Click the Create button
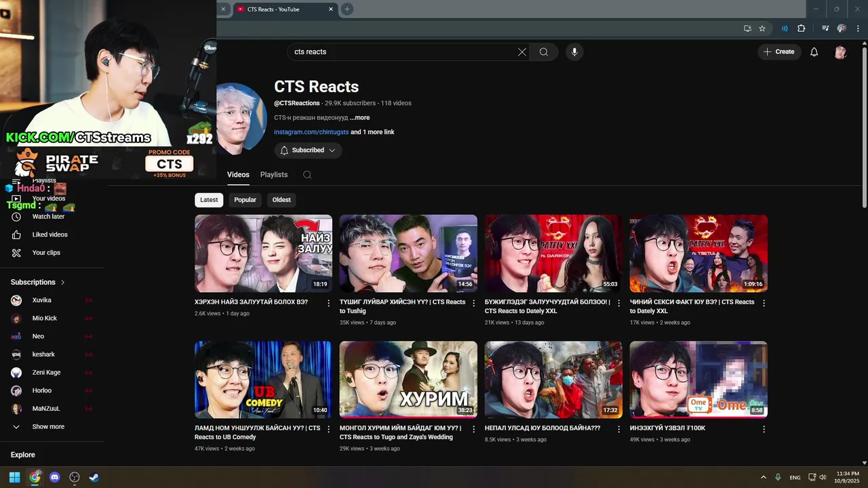The width and height of the screenshot is (868, 488). 779,52
